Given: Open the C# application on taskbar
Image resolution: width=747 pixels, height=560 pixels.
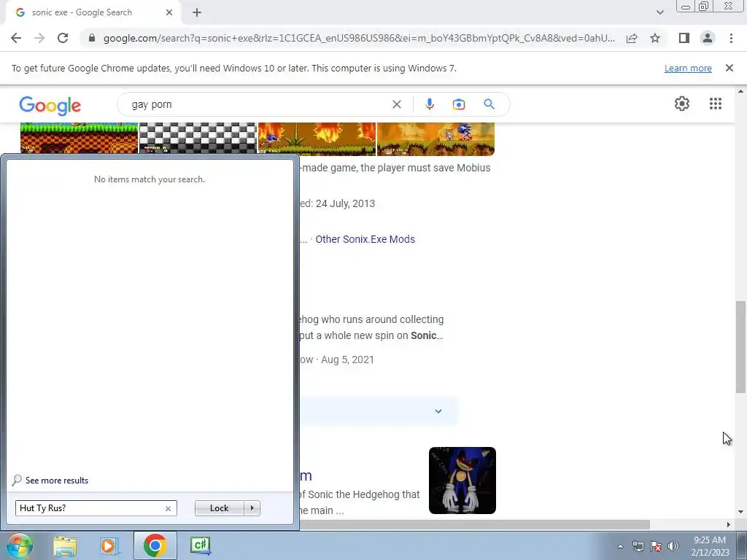Looking at the screenshot, I should tap(201, 545).
